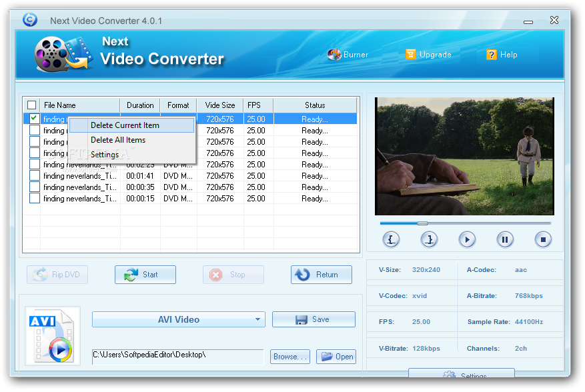The height and width of the screenshot is (392, 585).
Task: Sort by Duration column header
Action: (140, 105)
